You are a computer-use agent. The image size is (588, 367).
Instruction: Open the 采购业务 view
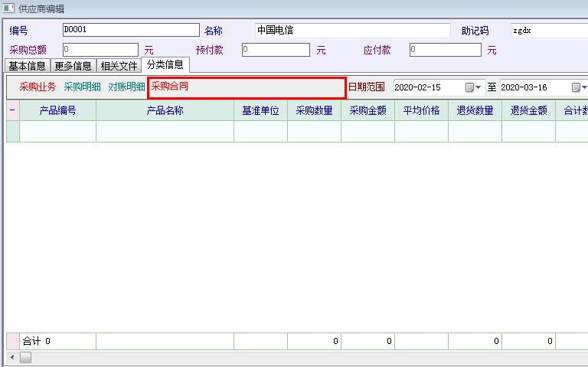(38, 87)
